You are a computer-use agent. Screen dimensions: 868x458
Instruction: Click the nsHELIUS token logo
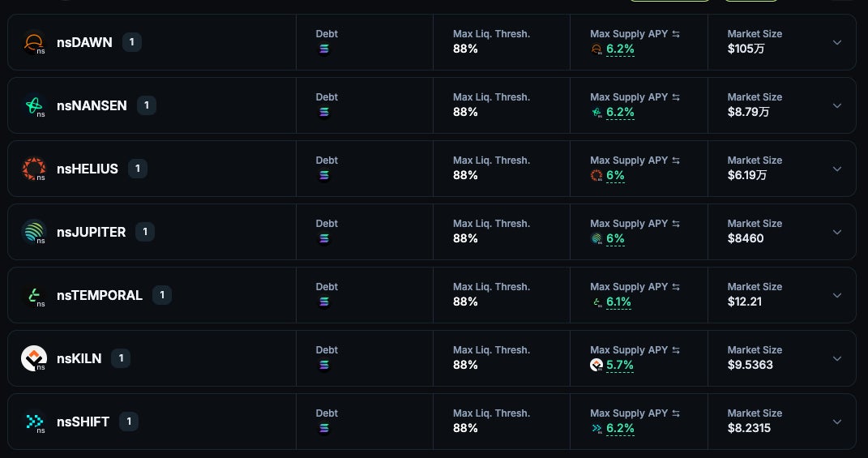coord(34,169)
